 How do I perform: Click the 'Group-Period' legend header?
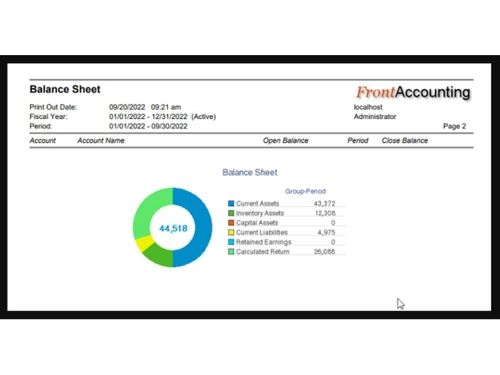click(305, 191)
